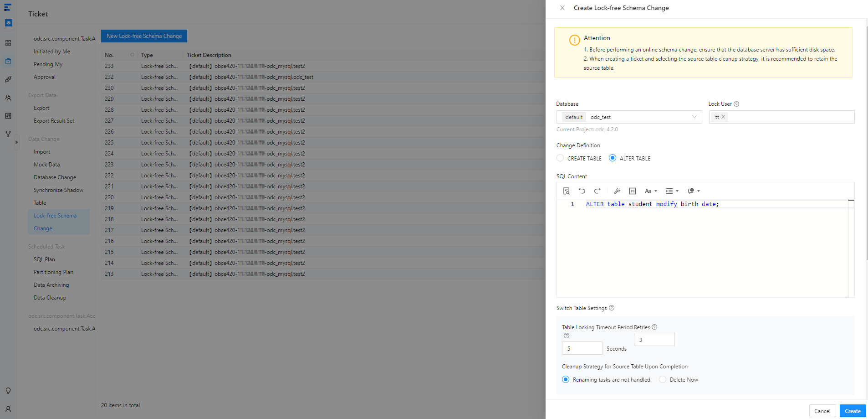868x419 pixels.
Task: Click the 1:1 value conversion icon
Action: coord(633,191)
